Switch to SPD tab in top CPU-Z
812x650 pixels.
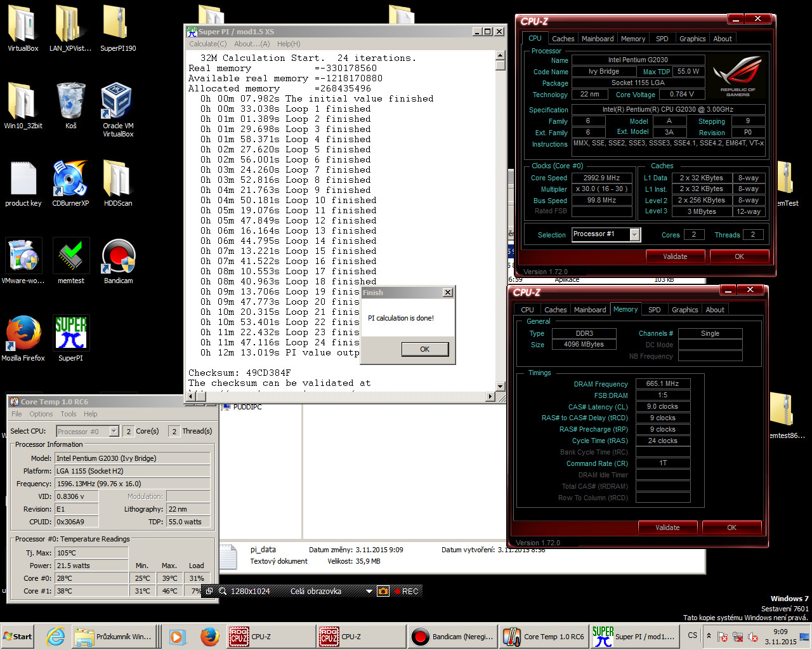[662, 39]
